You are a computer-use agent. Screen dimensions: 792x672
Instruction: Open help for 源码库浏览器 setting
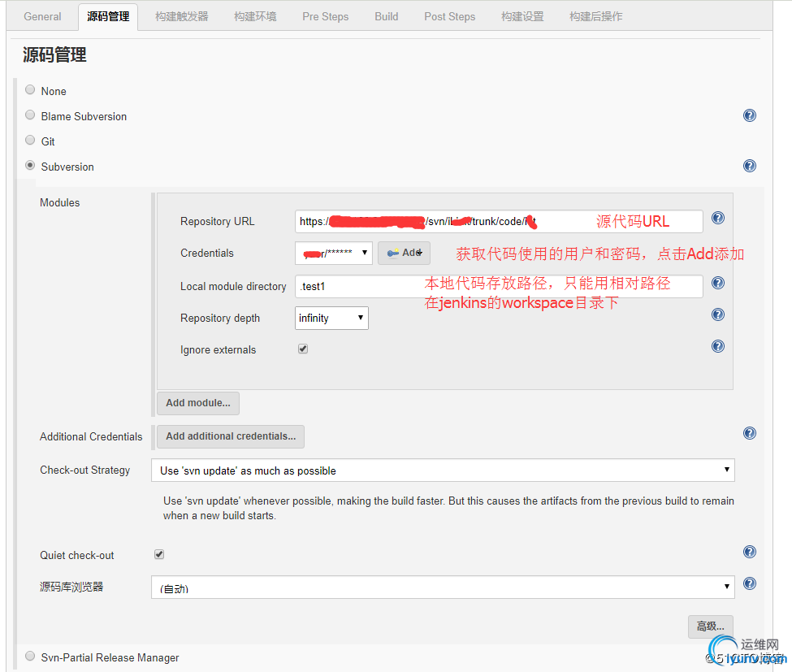(750, 583)
